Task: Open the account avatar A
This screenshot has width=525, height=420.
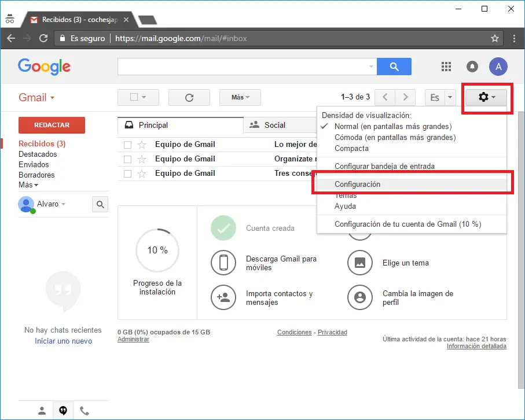Action: (x=498, y=67)
